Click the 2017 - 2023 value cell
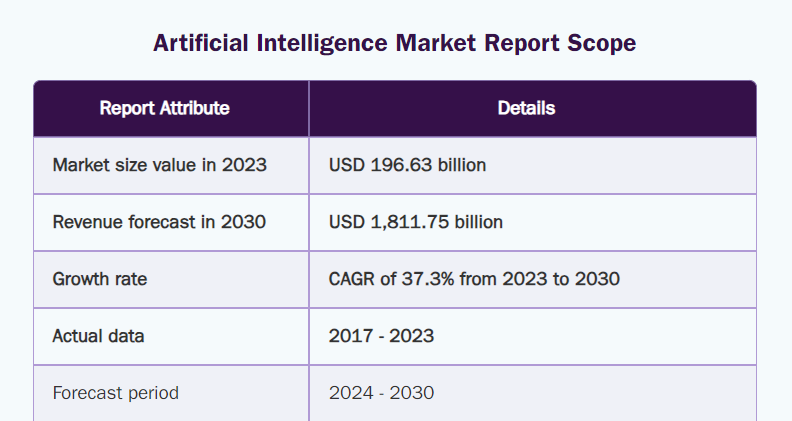The height and width of the screenshot is (421, 792). 381,336
